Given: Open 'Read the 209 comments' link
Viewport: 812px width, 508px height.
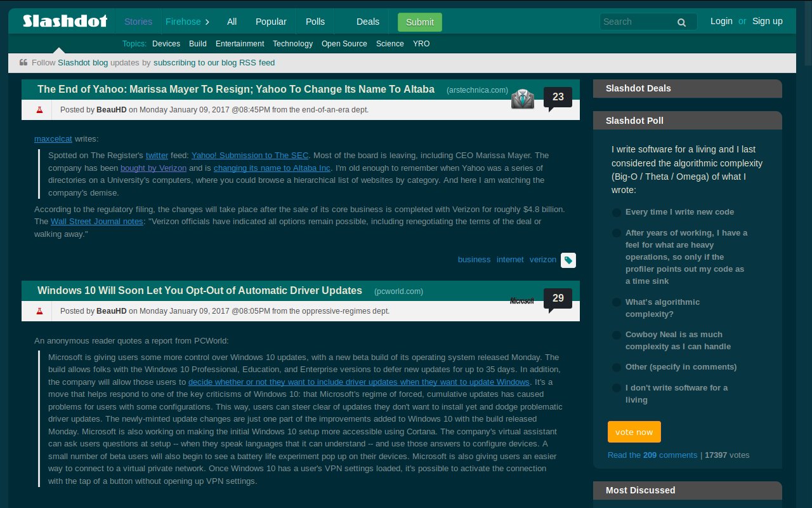Looking at the screenshot, I should pyautogui.click(x=652, y=455).
